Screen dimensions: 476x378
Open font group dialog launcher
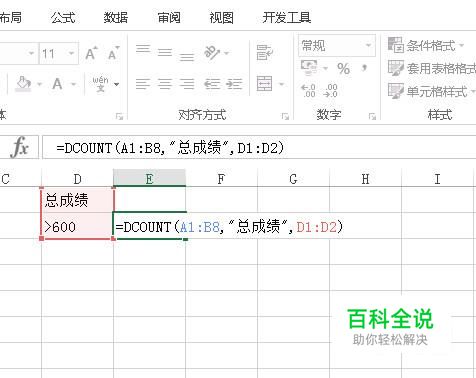(119, 116)
